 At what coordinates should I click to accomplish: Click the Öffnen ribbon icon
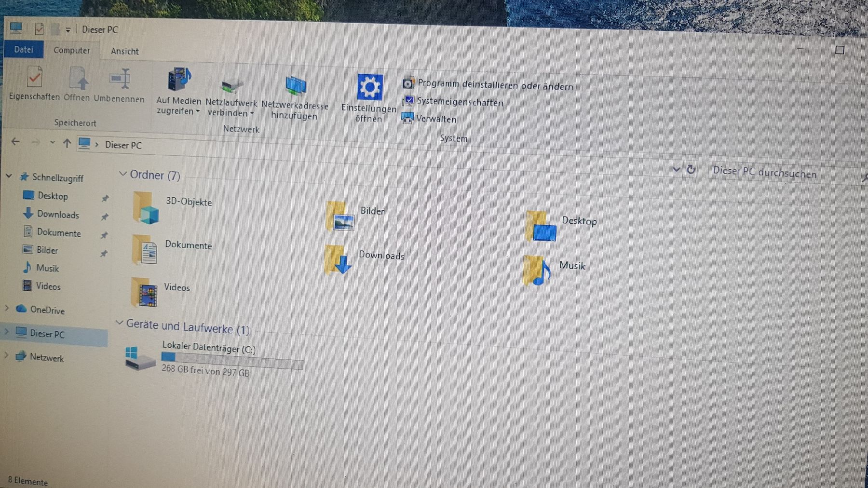pos(79,79)
